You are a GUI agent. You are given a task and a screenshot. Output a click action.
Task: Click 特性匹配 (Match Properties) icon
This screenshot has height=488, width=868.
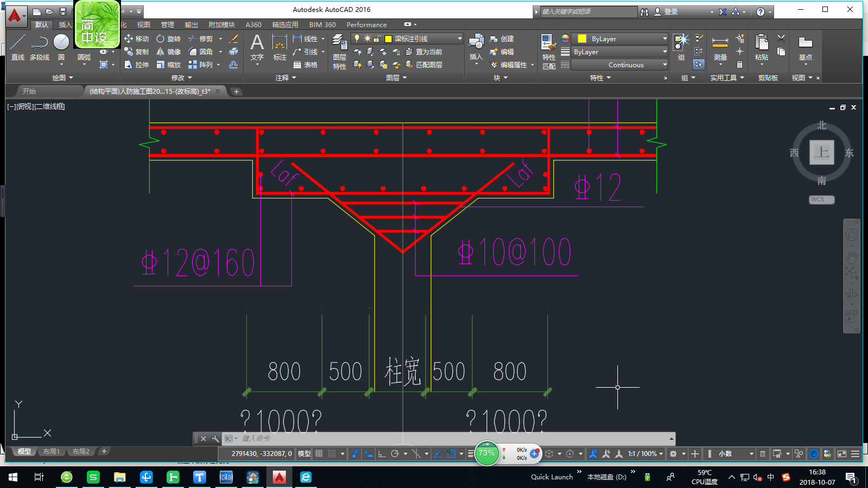tap(548, 52)
